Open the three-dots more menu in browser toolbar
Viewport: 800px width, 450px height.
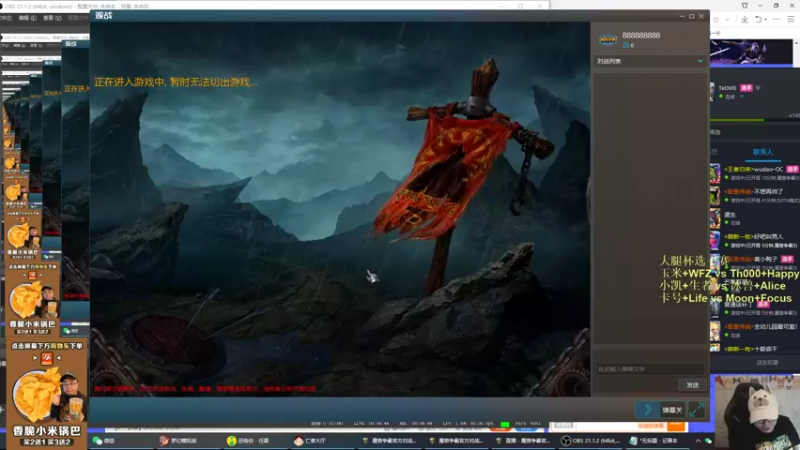tap(776, 19)
